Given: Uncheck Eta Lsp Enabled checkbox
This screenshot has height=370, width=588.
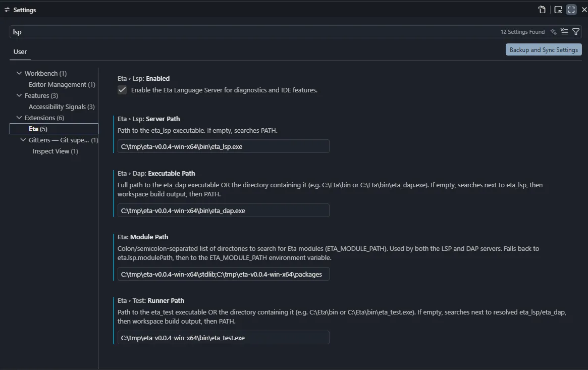Looking at the screenshot, I should pos(122,90).
